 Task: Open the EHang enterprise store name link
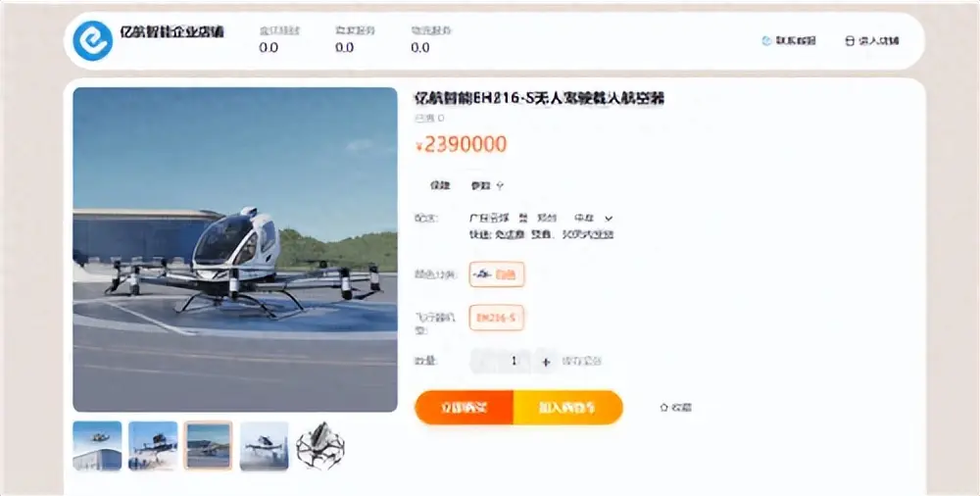click(x=171, y=32)
